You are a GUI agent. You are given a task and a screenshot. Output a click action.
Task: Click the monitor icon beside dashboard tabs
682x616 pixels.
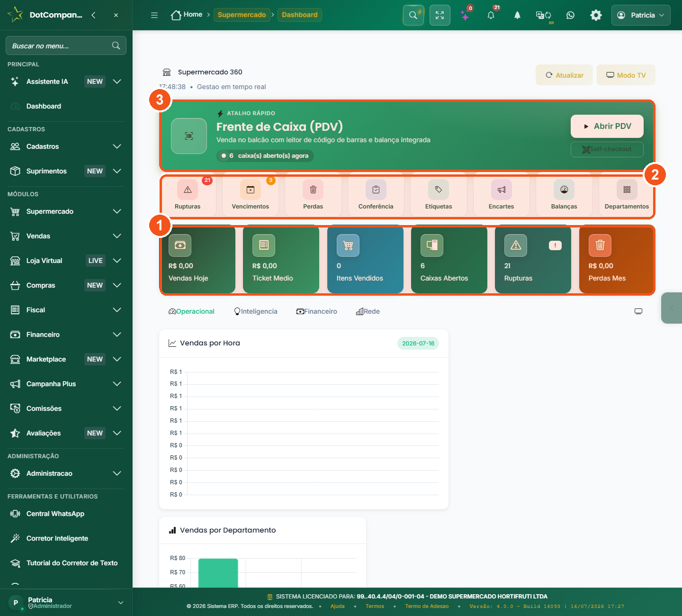[x=638, y=311]
